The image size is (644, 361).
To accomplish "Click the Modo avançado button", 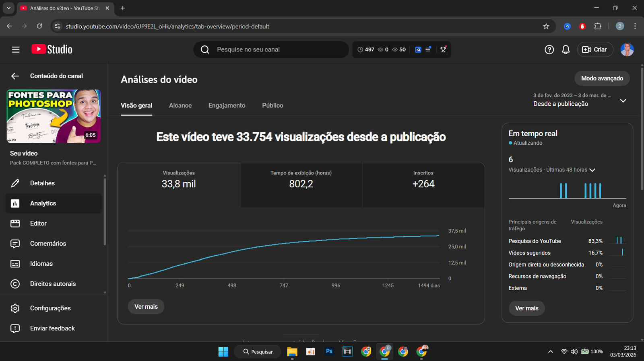I will coord(602,78).
